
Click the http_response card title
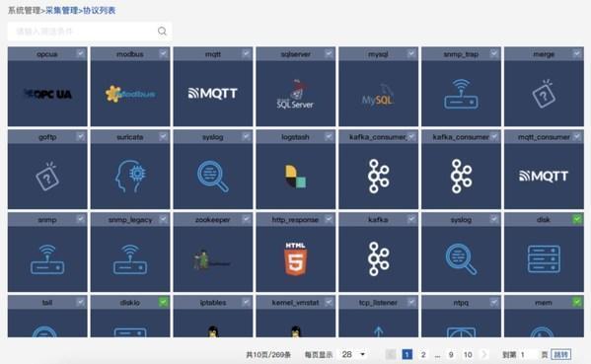296,220
